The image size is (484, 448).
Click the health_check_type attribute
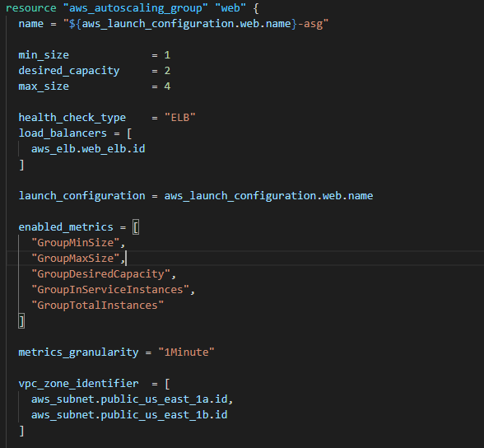coord(72,119)
